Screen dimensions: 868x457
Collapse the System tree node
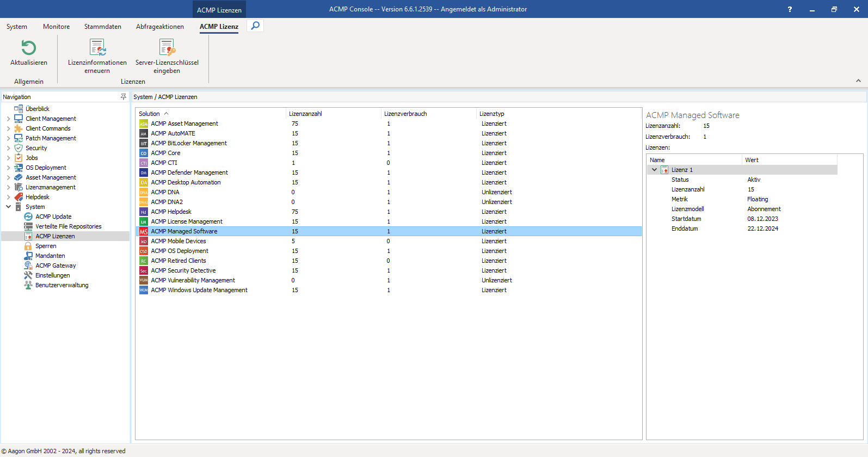pos(8,207)
